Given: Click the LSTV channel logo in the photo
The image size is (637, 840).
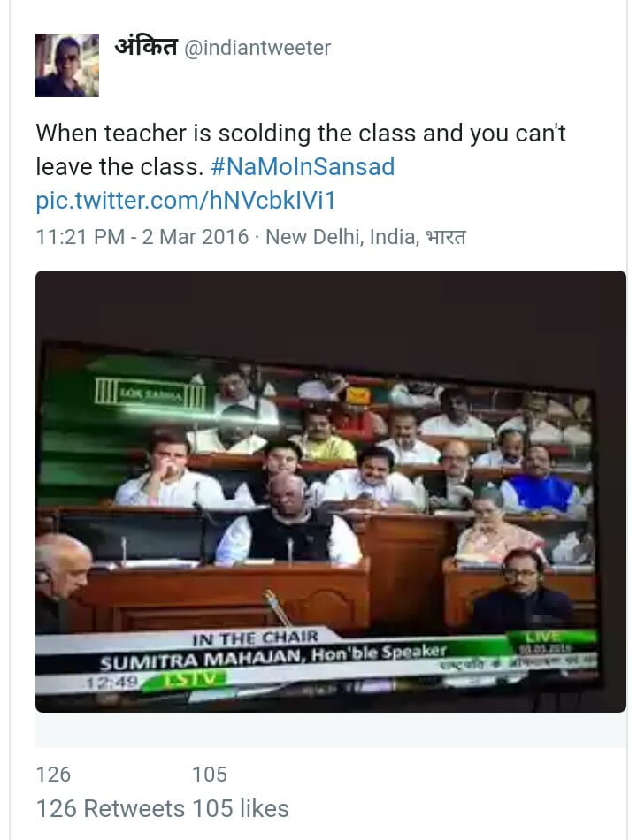Looking at the screenshot, I should point(188,680).
